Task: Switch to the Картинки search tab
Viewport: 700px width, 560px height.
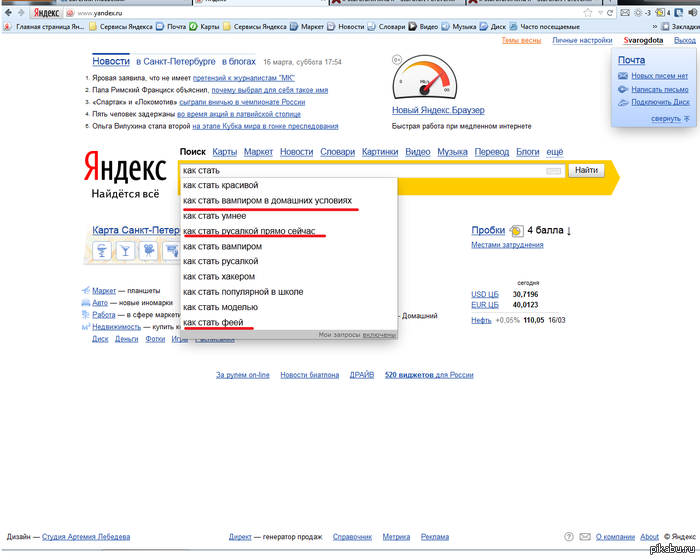Action: click(x=380, y=152)
